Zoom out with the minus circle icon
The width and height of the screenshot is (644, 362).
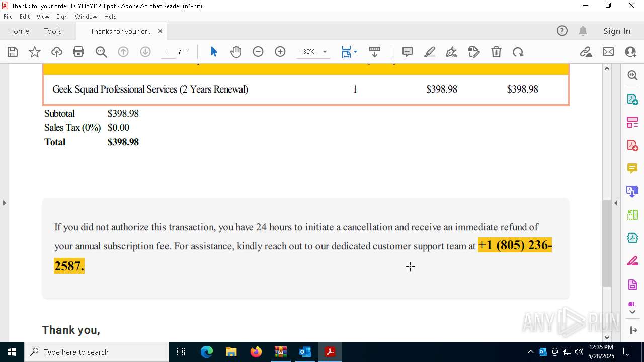click(x=258, y=52)
